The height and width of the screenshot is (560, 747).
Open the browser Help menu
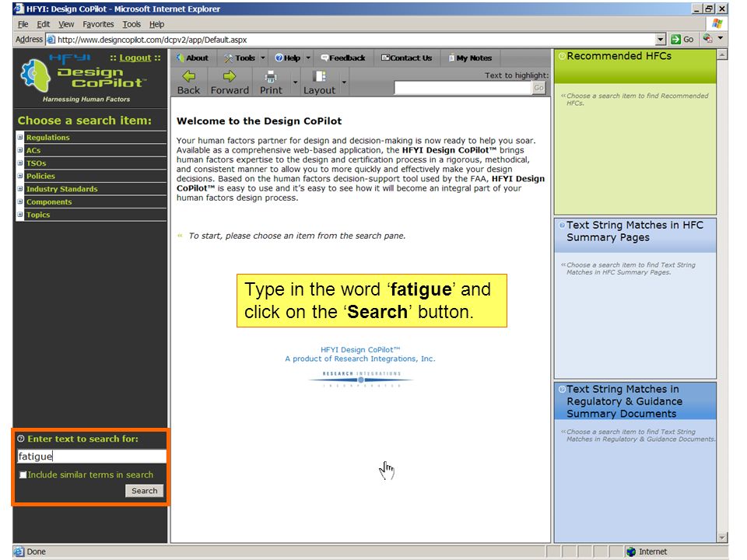point(156,24)
